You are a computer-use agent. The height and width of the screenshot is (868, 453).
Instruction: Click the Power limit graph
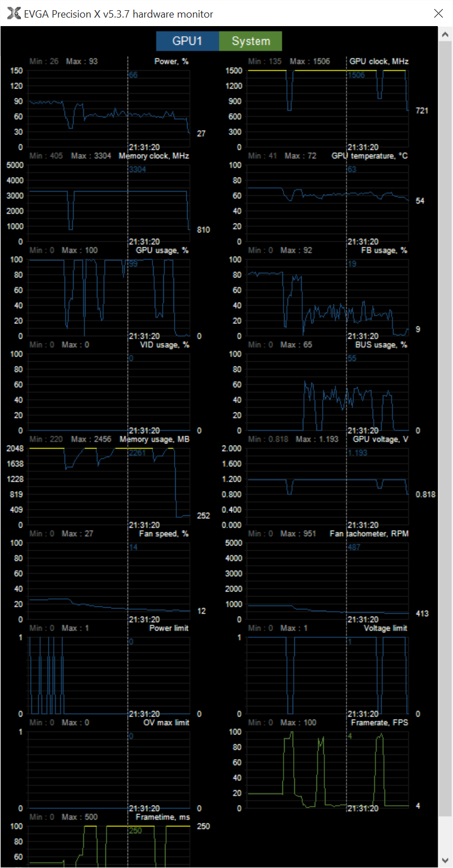tap(109, 675)
